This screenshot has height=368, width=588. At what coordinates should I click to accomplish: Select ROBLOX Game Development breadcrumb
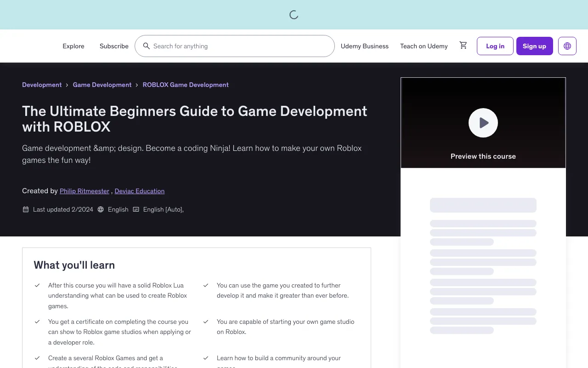click(x=186, y=85)
